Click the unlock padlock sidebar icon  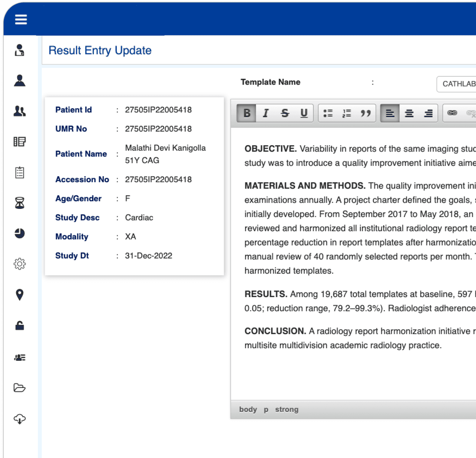pos(20,326)
